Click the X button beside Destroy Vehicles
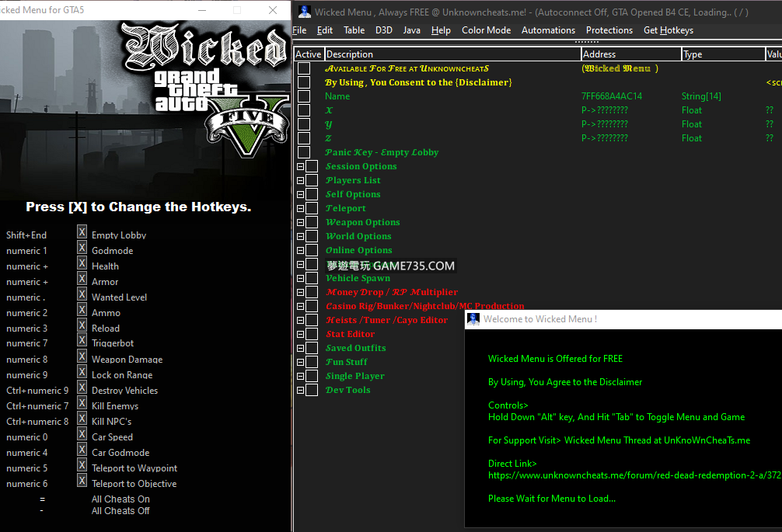 [82, 387]
